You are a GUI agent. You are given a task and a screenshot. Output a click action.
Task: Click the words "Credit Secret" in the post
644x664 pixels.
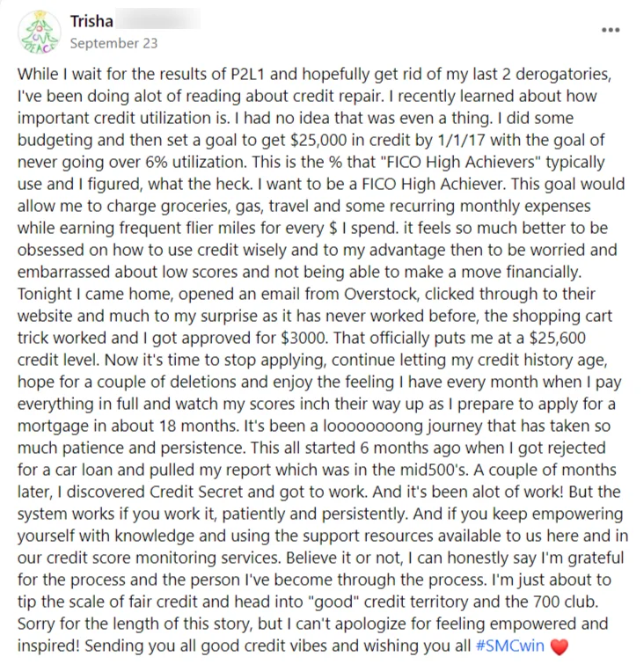pyautogui.click(x=196, y=493)
